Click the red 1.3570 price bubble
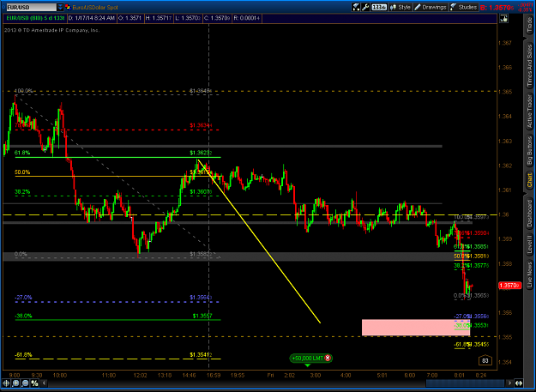 point(509,286)
